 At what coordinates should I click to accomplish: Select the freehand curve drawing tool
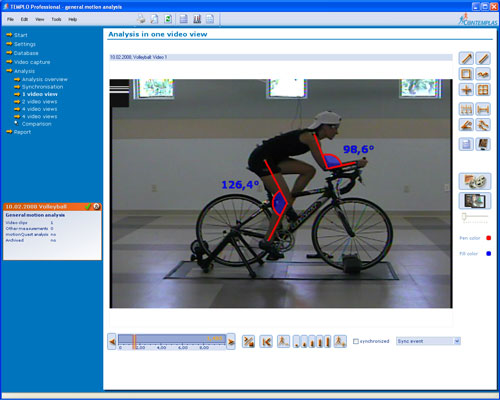483,74
